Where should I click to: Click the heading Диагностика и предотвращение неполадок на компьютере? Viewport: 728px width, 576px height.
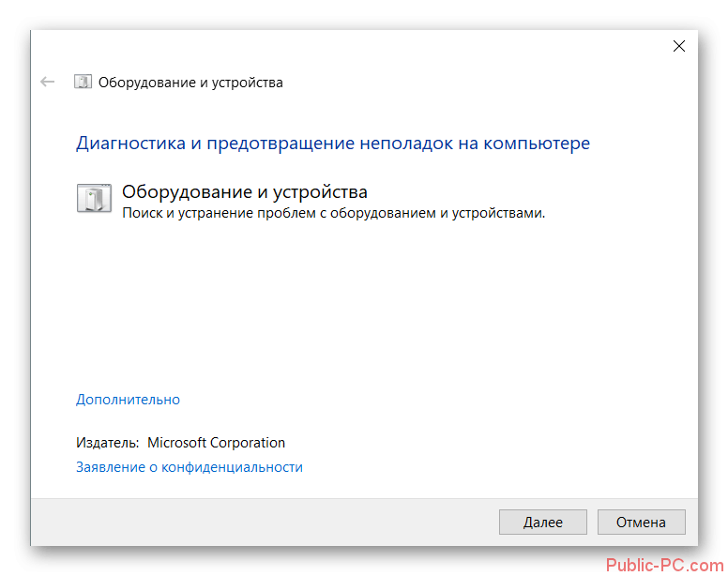pos(333,143)
